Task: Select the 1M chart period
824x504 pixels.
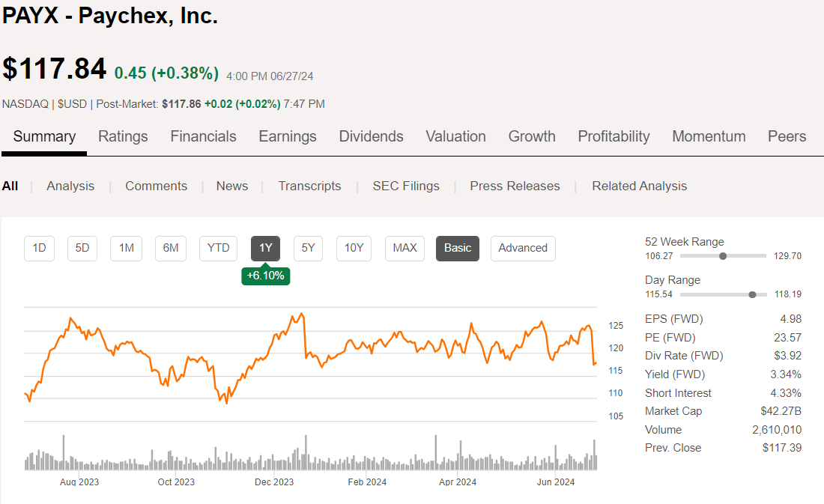Action: point(127,248)
